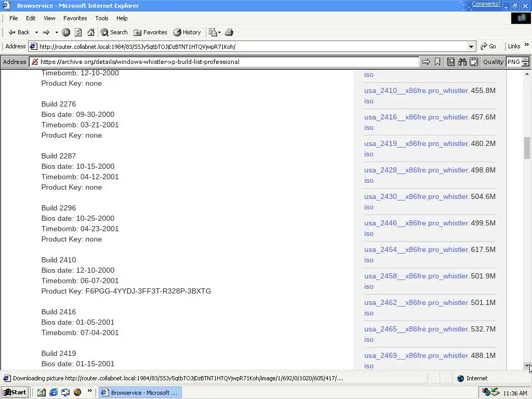This screenshot has width=532, height=399.
Task: Open the Favorites pane button
Action: (x=150, y=32)
